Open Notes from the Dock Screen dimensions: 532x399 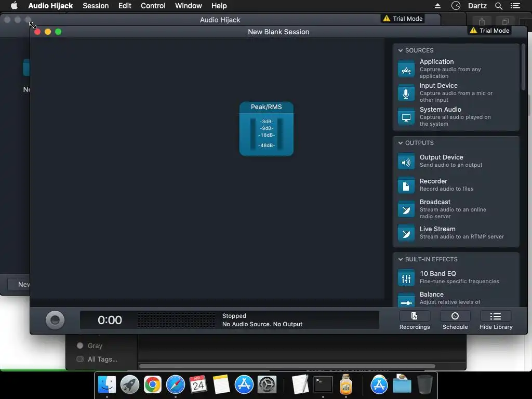[x=221, y=385]
